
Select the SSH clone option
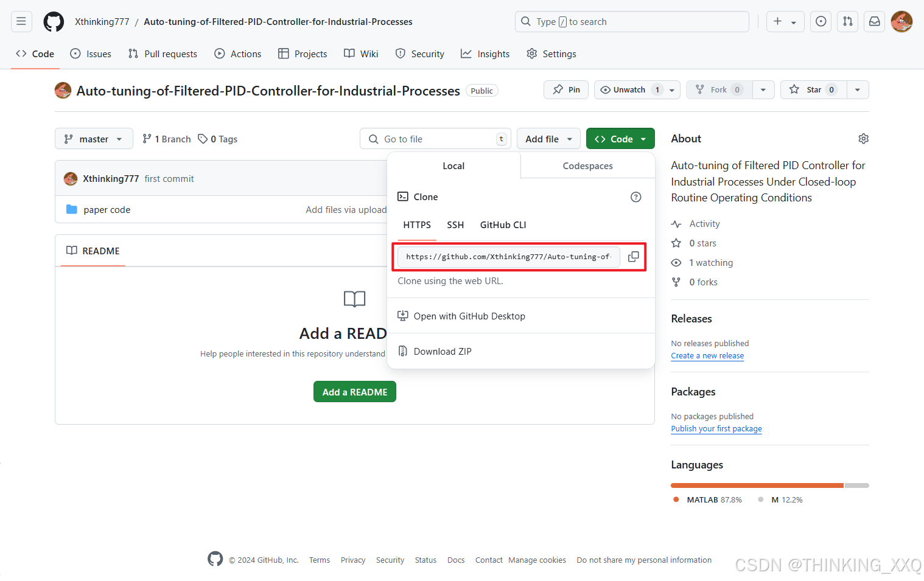455,225
